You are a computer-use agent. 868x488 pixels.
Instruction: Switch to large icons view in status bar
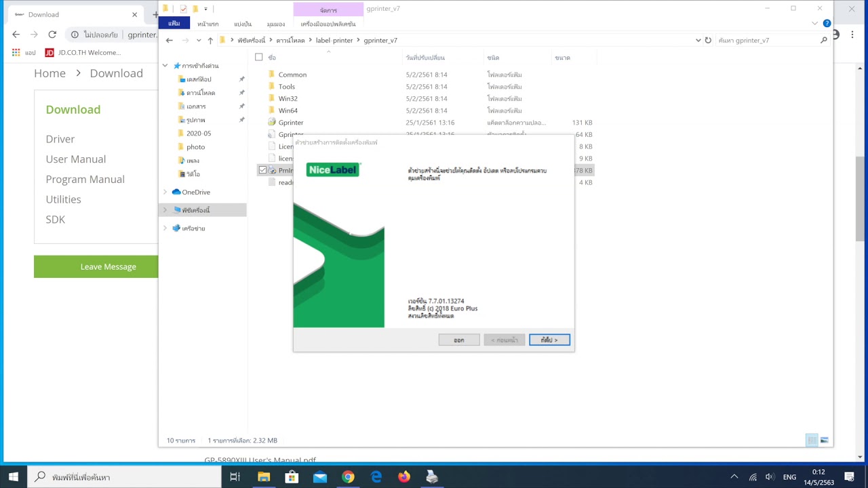click(825, 441)
